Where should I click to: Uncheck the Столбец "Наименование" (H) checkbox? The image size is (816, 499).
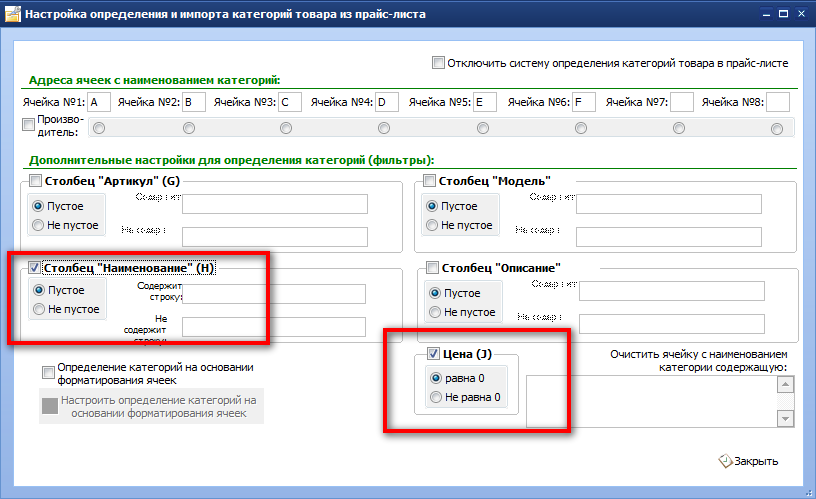pos(34,268)
